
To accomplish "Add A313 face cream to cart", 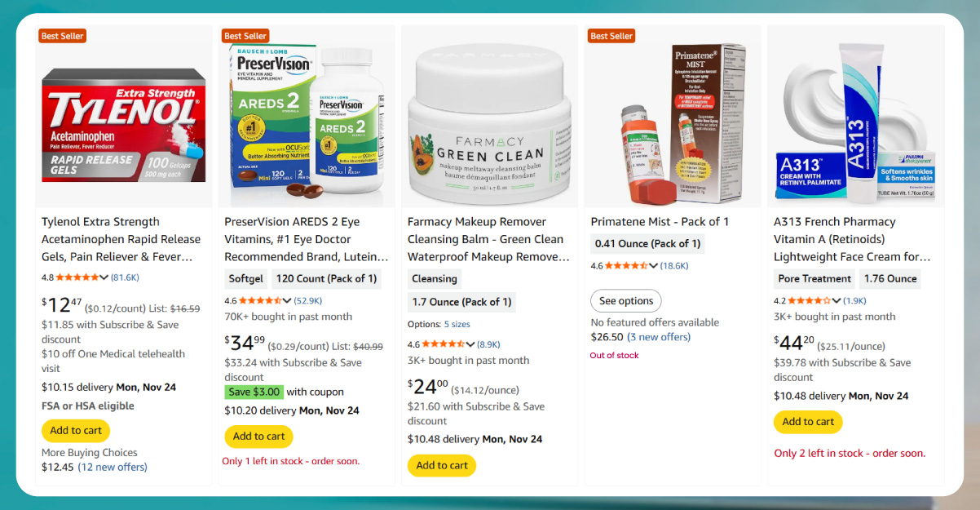I will 808,422.
